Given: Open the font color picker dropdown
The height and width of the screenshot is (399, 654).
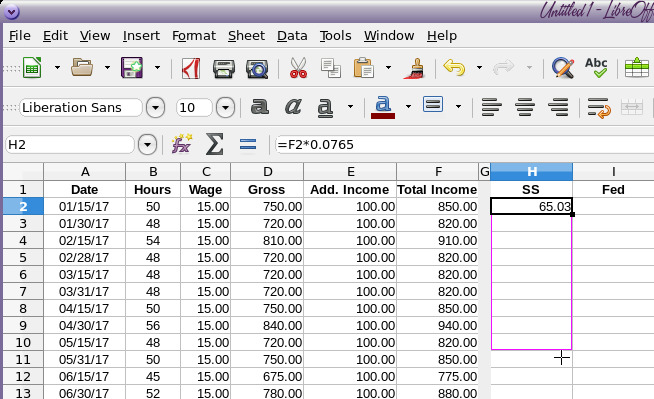Looking at the screenshot, I should [x=408, y=107].
